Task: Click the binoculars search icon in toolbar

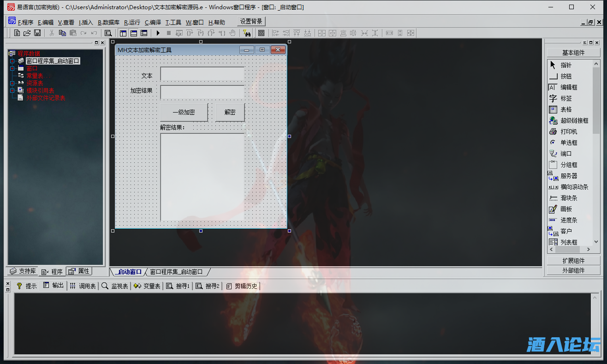Action: point(246,33)
